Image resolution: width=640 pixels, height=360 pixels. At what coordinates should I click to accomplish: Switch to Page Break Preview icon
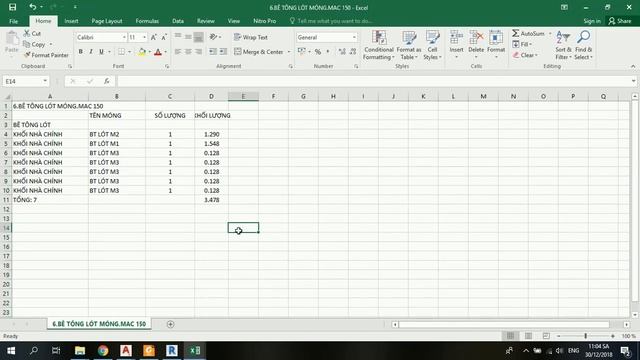(546, 336)
